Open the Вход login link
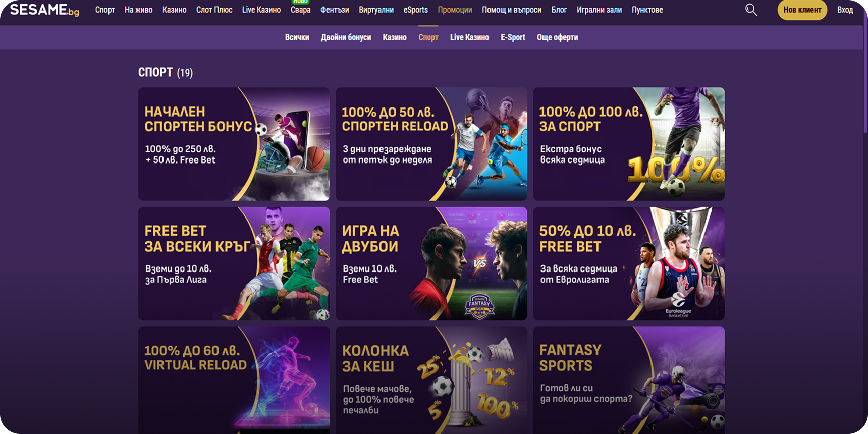868x434 pixels. point(845,10)
